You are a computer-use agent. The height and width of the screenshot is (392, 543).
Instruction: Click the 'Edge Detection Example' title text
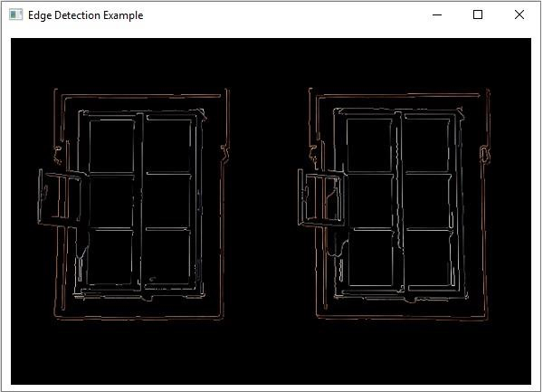click(x=86, y=15)
